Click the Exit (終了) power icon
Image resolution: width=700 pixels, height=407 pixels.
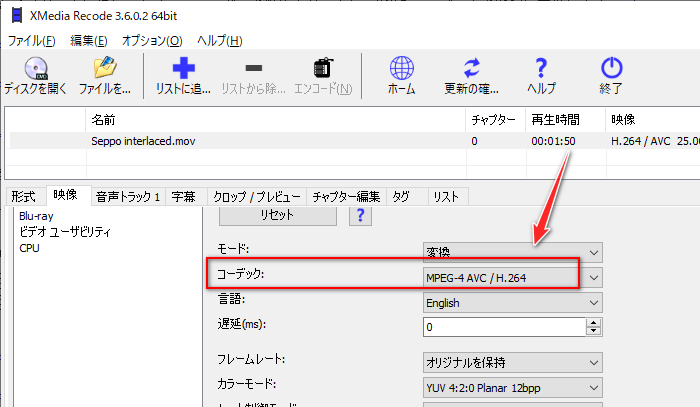(611, 68)
